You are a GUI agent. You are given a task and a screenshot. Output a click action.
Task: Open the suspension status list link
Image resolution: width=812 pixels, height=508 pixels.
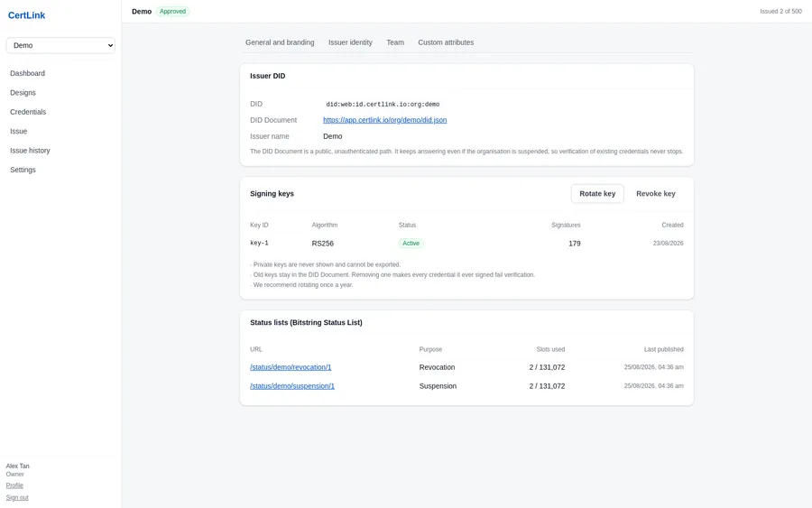tap(292, 386)
